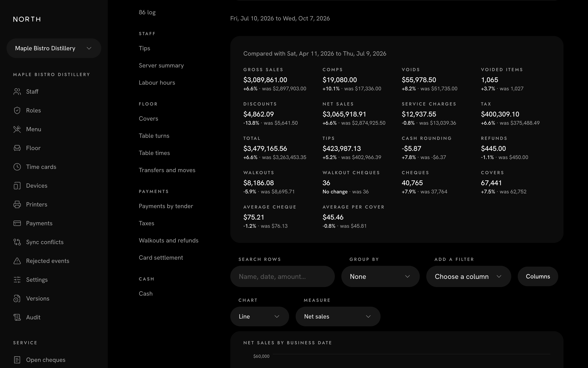Open the Group by None dropdown
Viewport: 588px width, 368px height.
click(x=380, y=276)
